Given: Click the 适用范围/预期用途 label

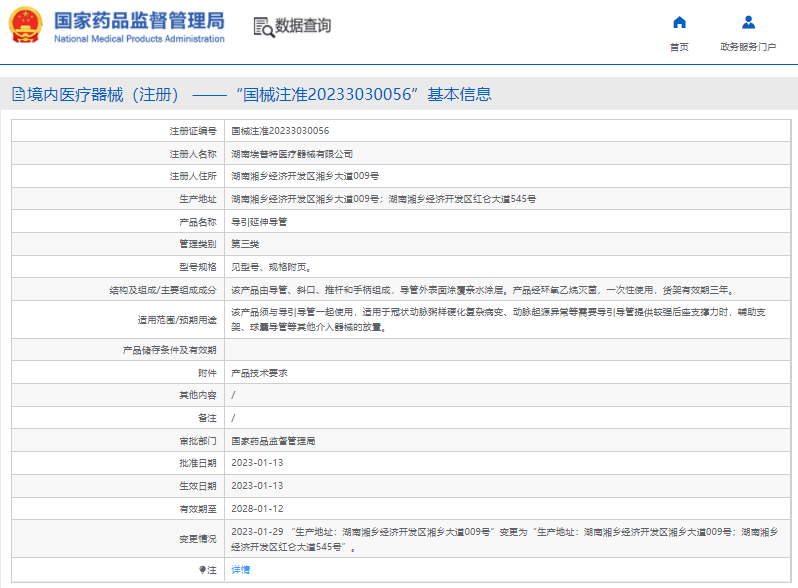Looking at the screenshot, I should 177,320.
